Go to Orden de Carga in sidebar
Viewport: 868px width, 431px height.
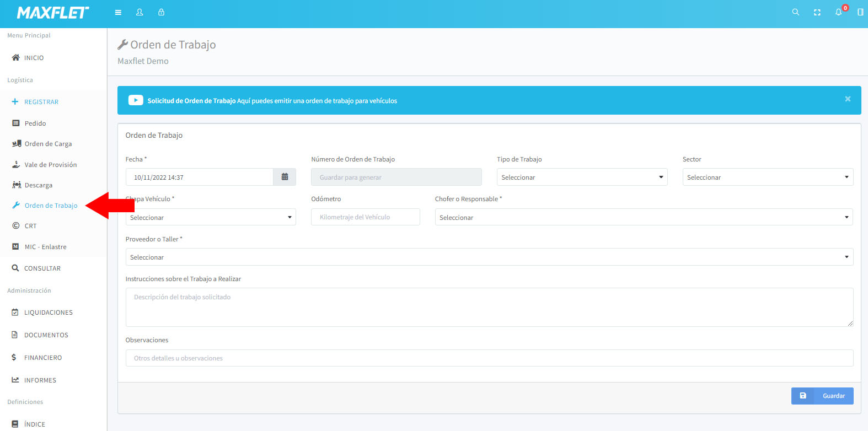48,144
